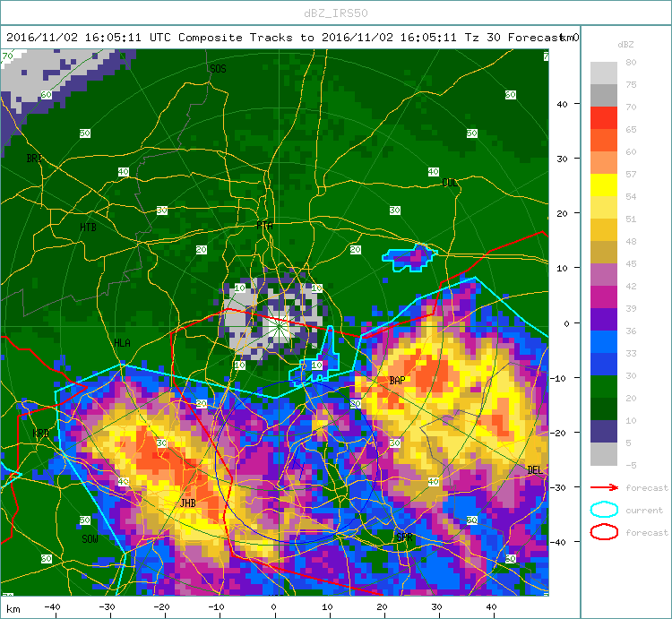This screenshot has width=672, height=619.
Task: Click the BAP station label on map
Action: coord(397,381)
